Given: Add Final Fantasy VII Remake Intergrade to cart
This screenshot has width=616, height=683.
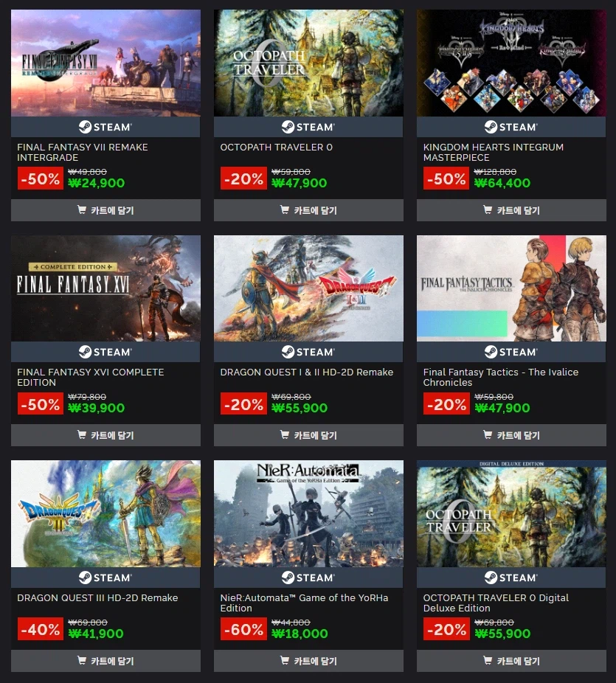Looking at the screenshot, I should click(x=105, y=210).
